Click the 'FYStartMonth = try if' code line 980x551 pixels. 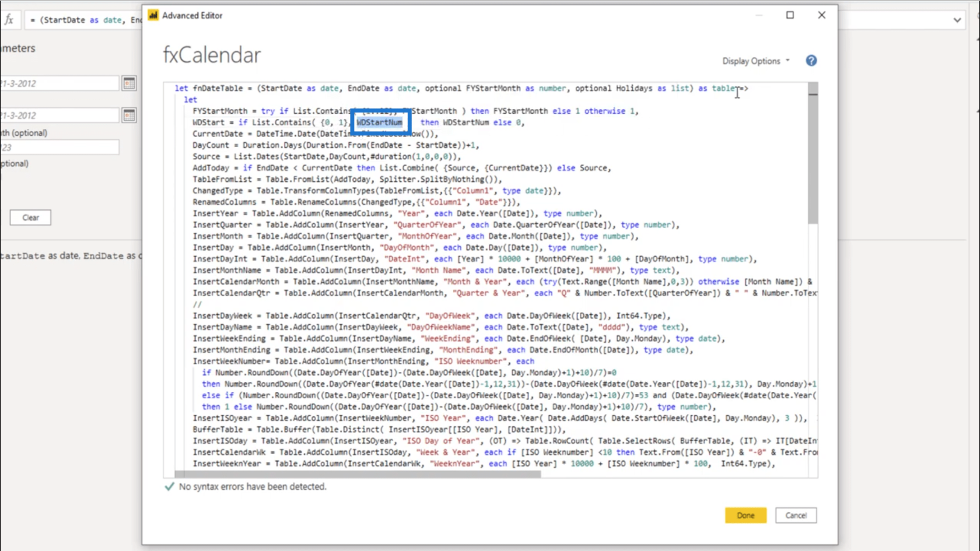(415, 111)
